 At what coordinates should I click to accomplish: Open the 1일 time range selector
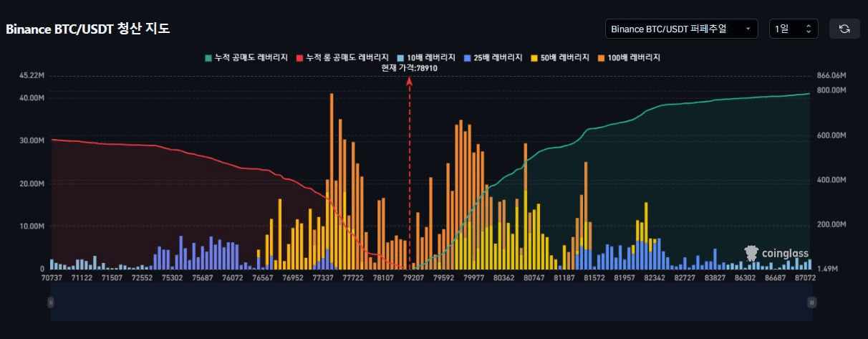pos(794,29)
